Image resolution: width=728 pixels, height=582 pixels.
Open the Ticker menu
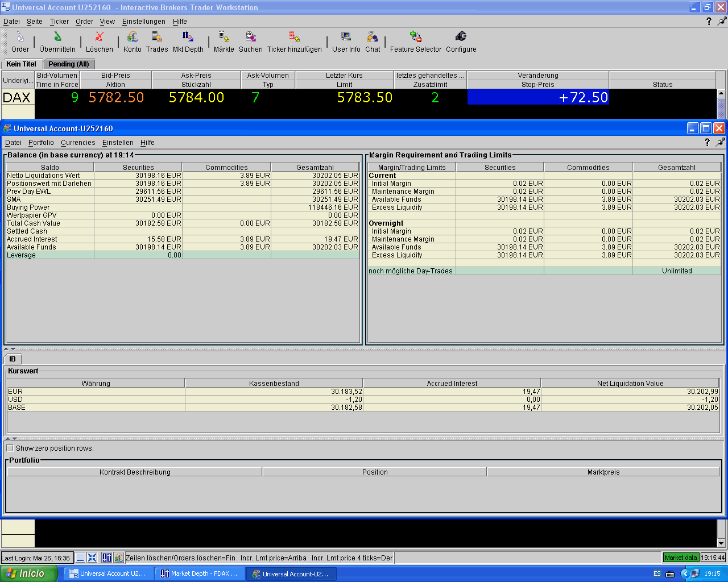[59, 22]
